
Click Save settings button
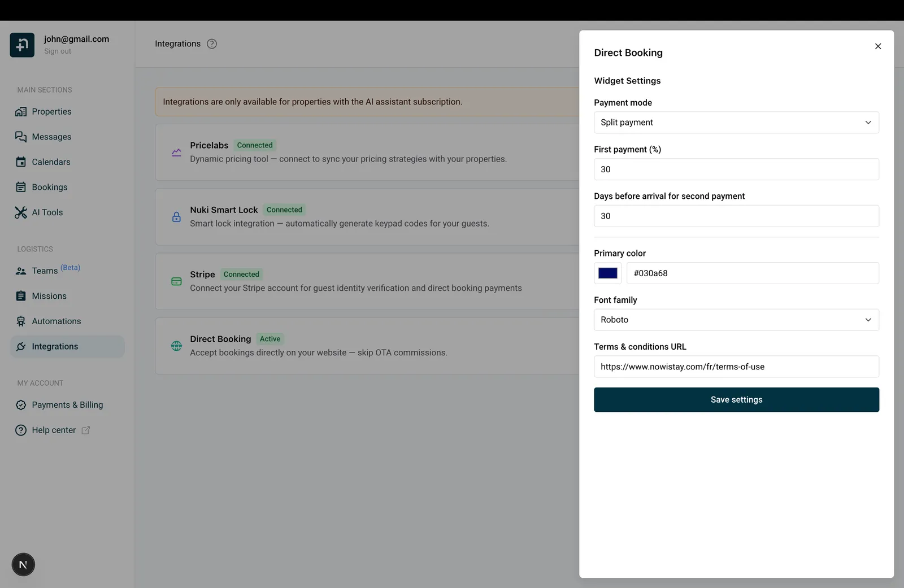736,400
